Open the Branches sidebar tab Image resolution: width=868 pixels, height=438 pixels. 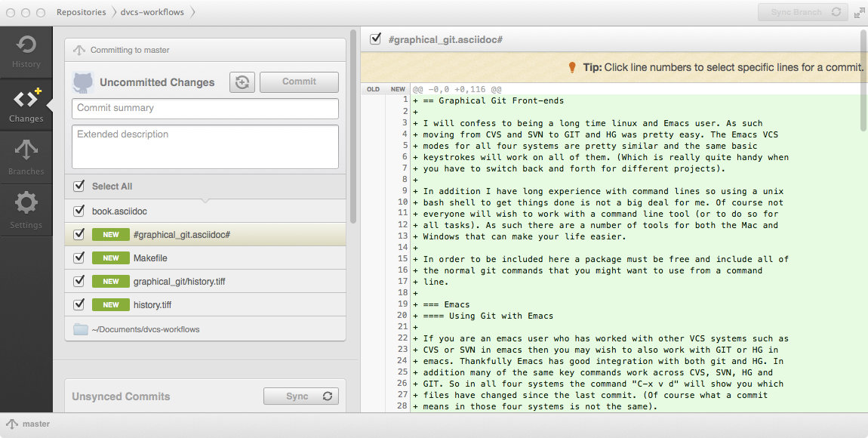tap(26, 158)
